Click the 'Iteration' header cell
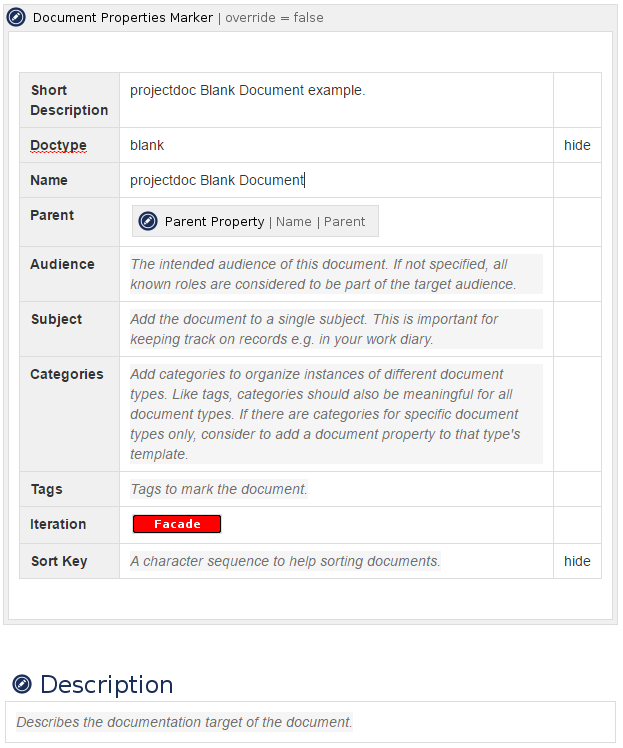 coord(70,525)
